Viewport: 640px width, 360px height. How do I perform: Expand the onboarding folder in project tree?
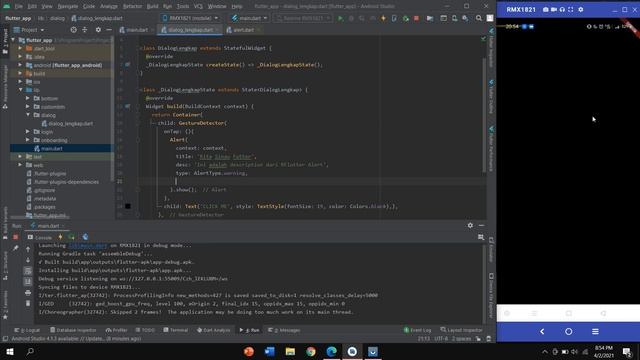(x=28, y=140)
